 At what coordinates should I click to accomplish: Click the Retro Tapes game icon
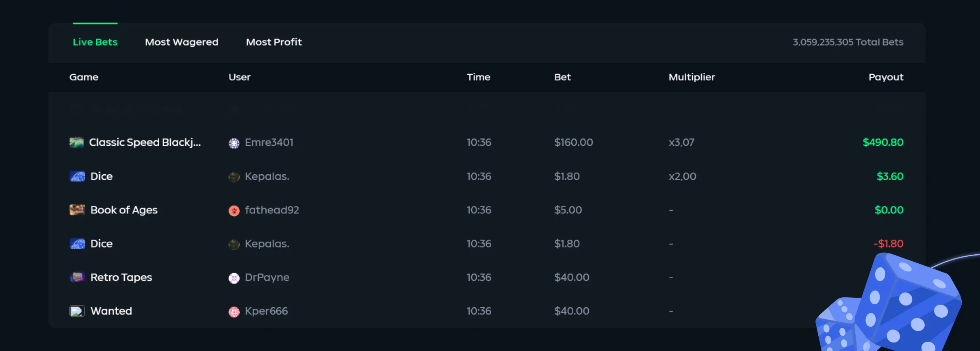(x=77, y=277)
